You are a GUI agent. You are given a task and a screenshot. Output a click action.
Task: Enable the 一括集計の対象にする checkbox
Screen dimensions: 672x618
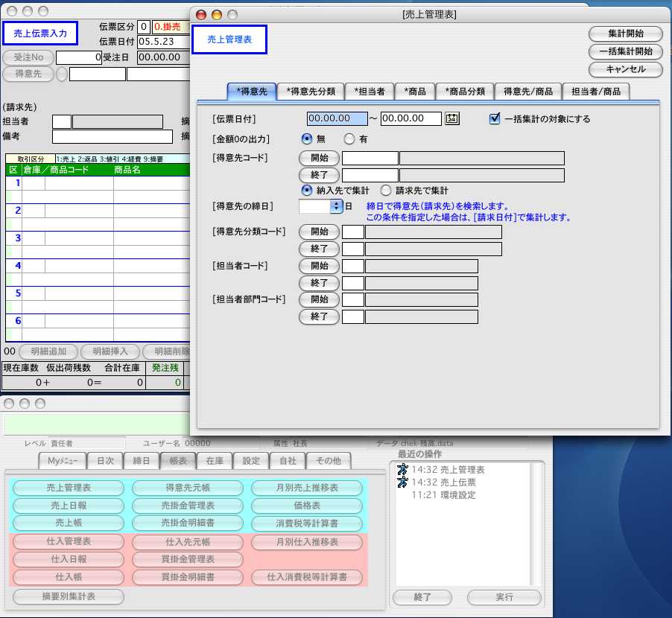tap(495, 118)
